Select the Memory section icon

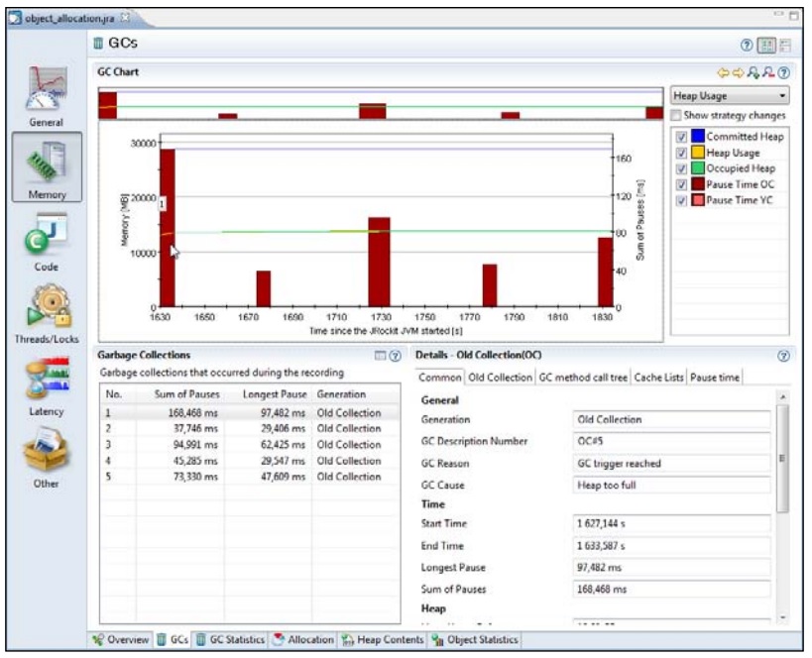pyautogui.click(x=47, y=164)
